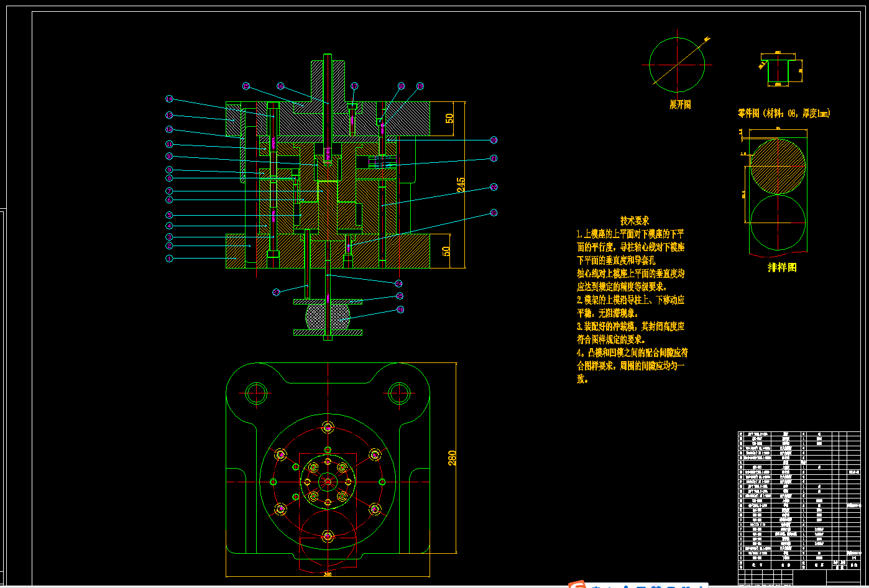
Task: Select the 技术要求 heading
Action: coord(635,221)
